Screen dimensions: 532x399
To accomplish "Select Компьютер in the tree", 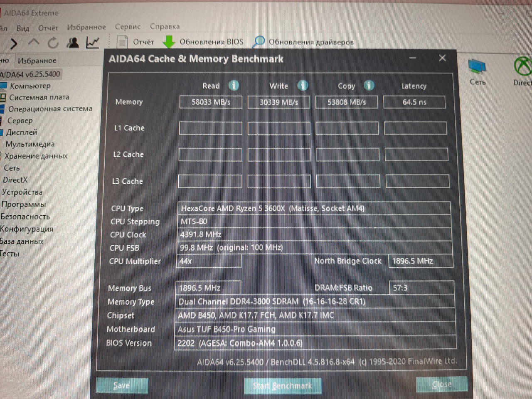I will [x=30, y=86].
